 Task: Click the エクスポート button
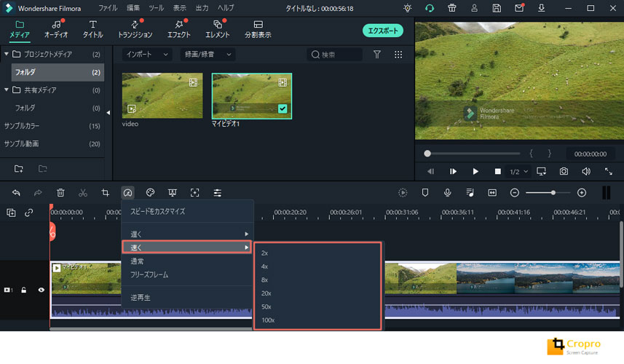click(x=383, y=31)
